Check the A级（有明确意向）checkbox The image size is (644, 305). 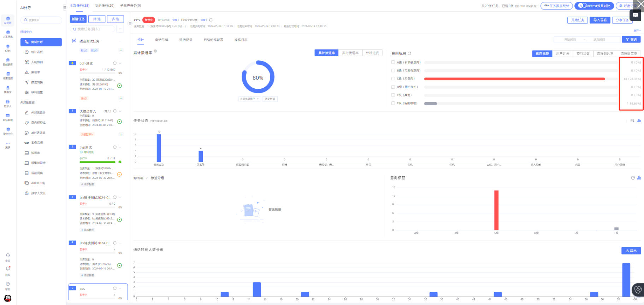[393, 62]
